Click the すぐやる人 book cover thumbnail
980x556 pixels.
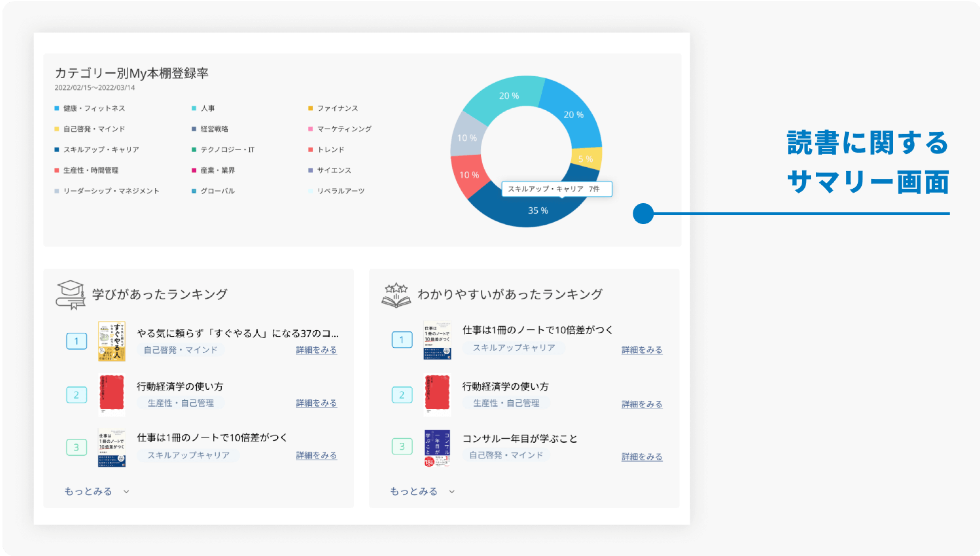pyautogui.click(x=112, y=341)
